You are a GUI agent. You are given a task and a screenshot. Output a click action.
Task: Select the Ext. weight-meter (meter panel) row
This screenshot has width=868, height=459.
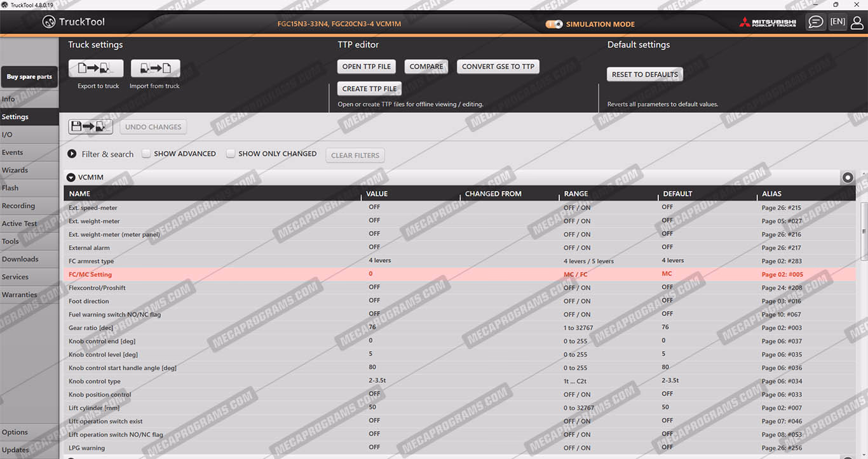coord(459,234)
